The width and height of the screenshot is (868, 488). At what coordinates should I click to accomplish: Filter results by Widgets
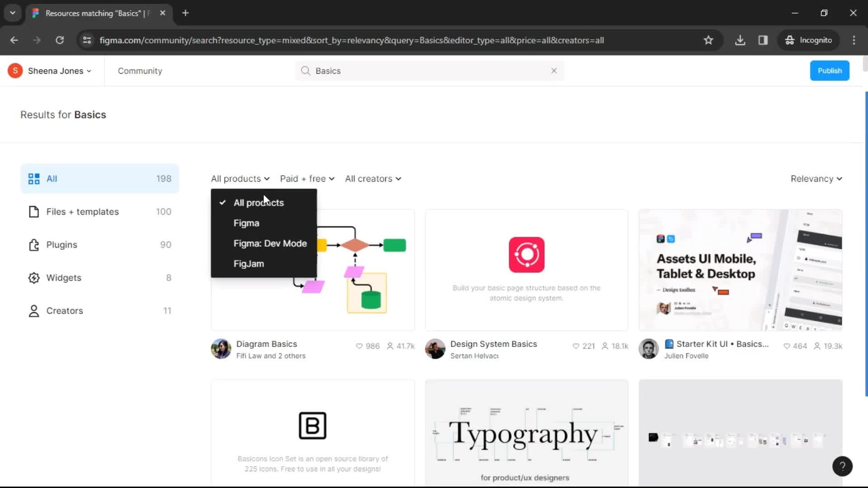point(100,278)
